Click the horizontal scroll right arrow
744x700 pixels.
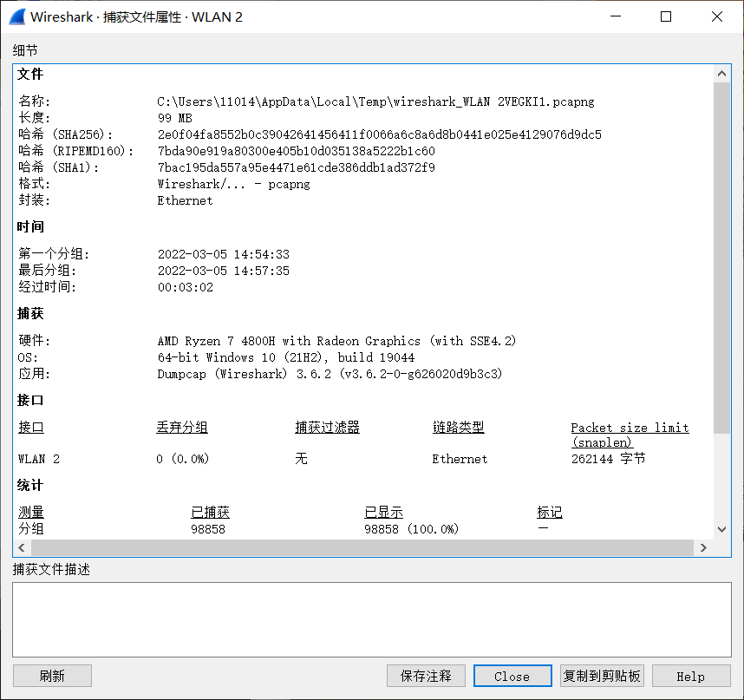[703, 547]
